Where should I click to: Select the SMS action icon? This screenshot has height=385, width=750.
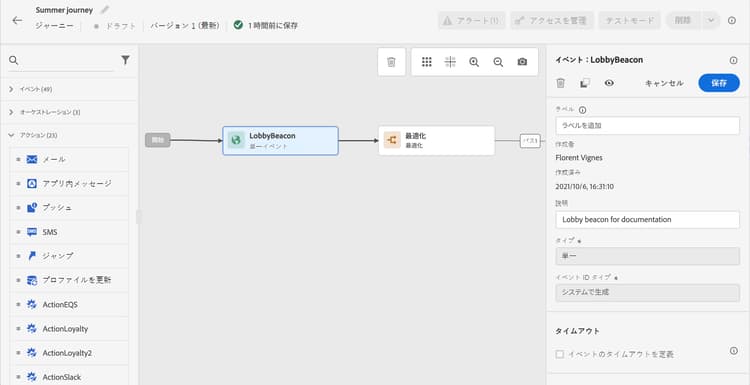tap(32, 232)
